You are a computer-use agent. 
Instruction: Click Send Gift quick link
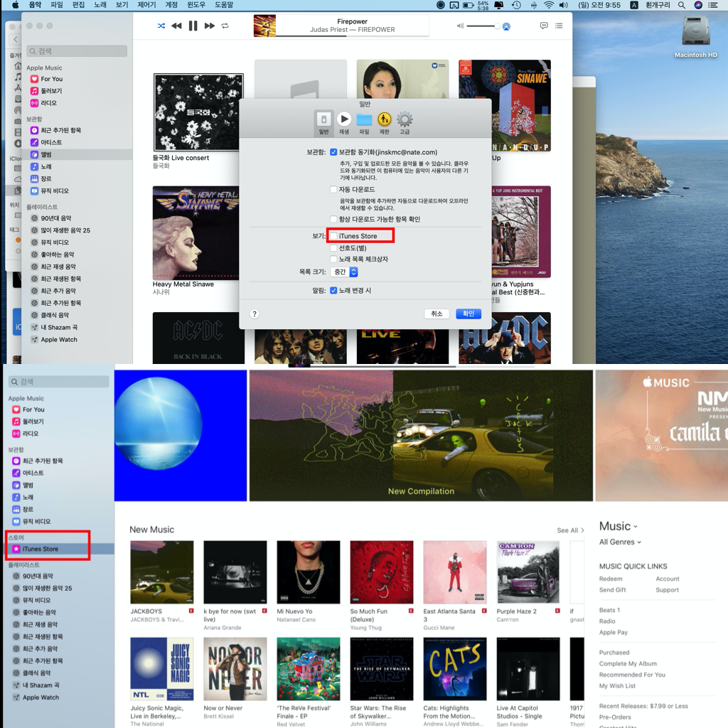pyautogui.click(x=612, y=590)
